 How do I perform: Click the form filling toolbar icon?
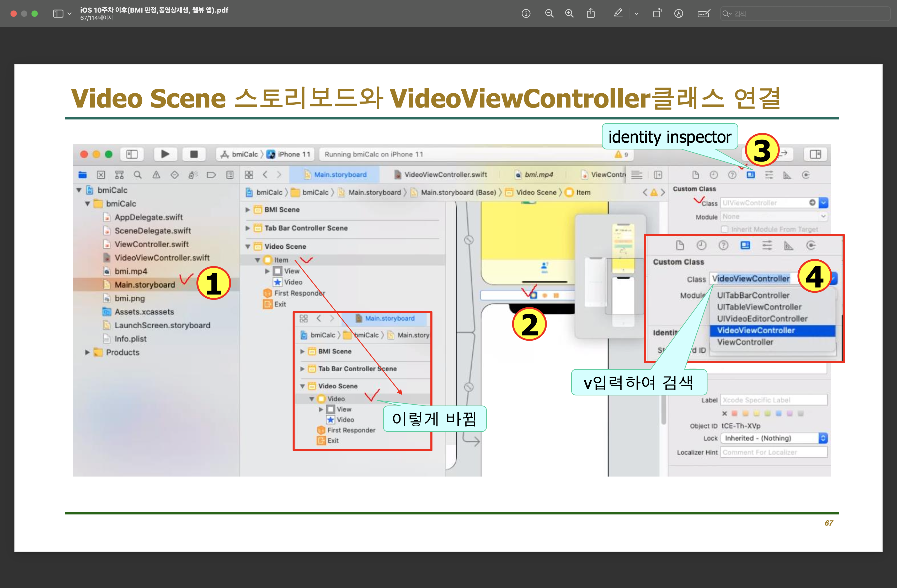[703, 14]
